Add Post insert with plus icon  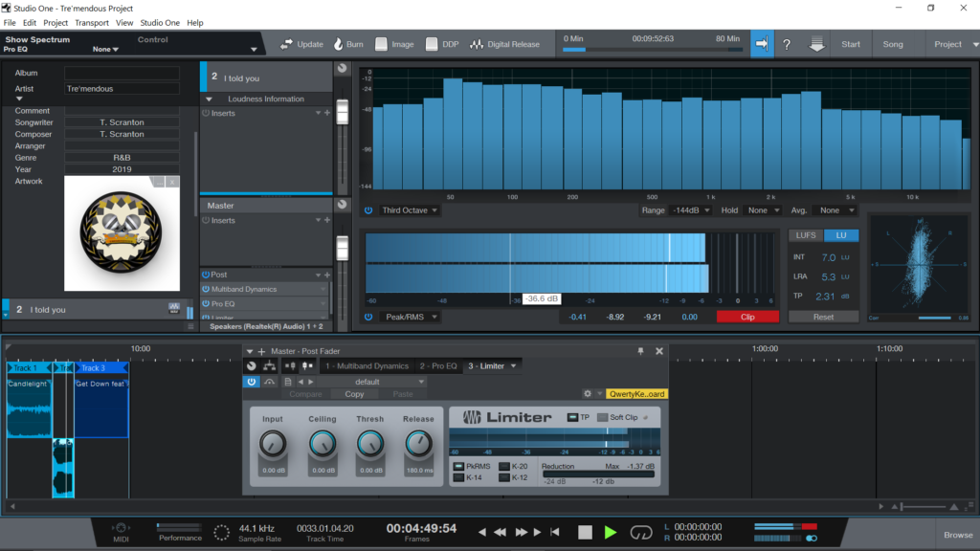tap(327, 275)
